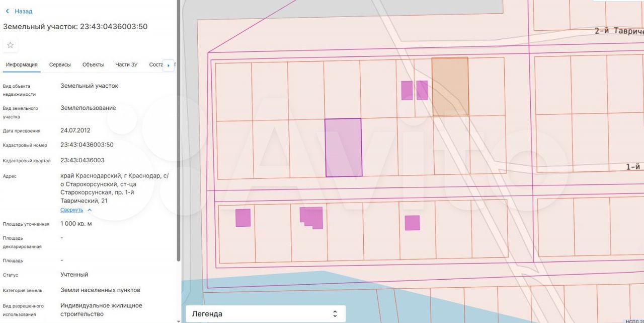Open the Части ЗУ tab
The image size is (644, 323).
tap(126, 64)
